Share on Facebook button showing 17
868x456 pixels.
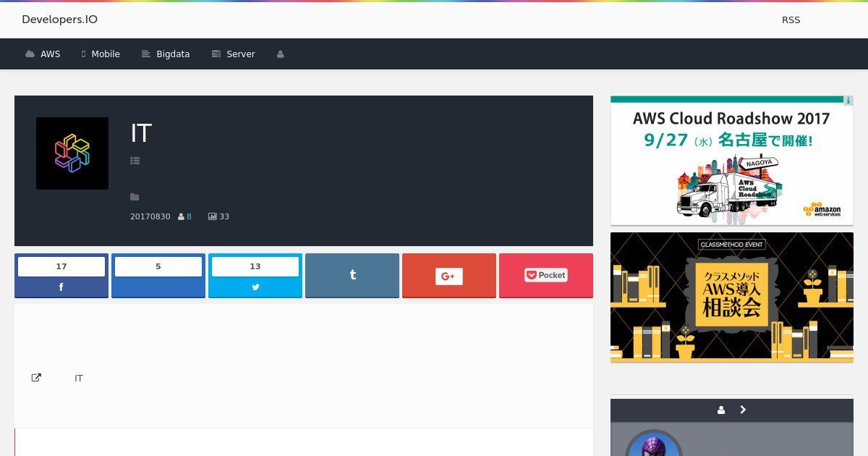click(x=61, y=275)
